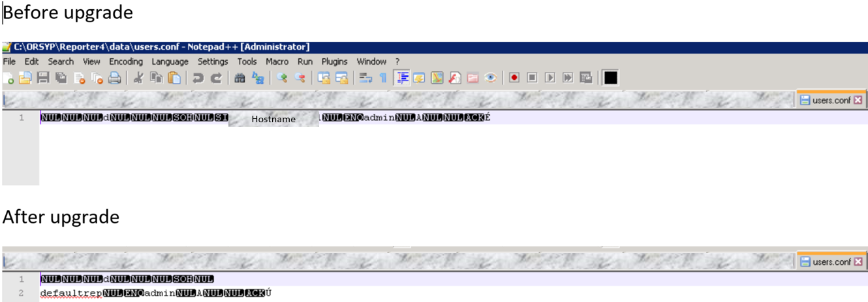Toggle Show All Characters pilcrow icon

tap(383, 78)
